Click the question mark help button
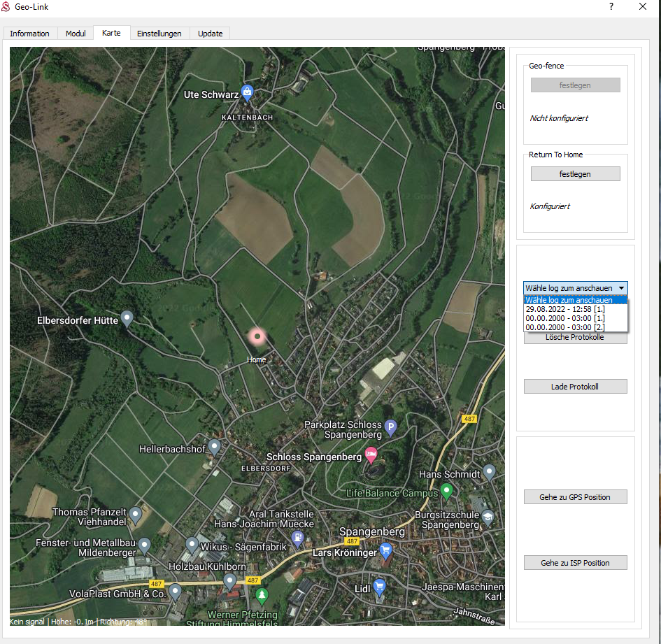Image resolution: width=661 pixels, height=644 pixels. 611,7
